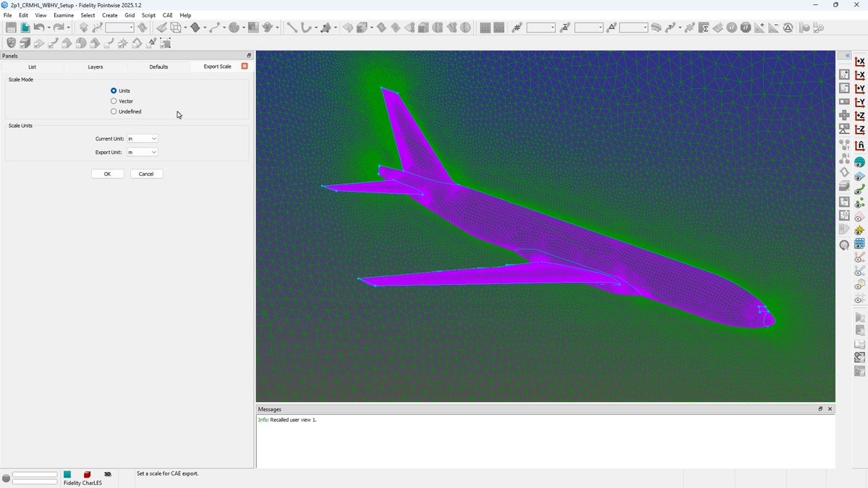Screen dimensions: 868x488
Task: Toggle blue grid eye visibility icon
Action: (859, 245)
